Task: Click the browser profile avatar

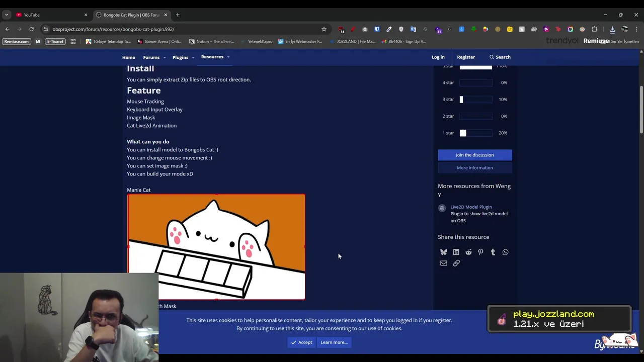Action: point(624,29)
